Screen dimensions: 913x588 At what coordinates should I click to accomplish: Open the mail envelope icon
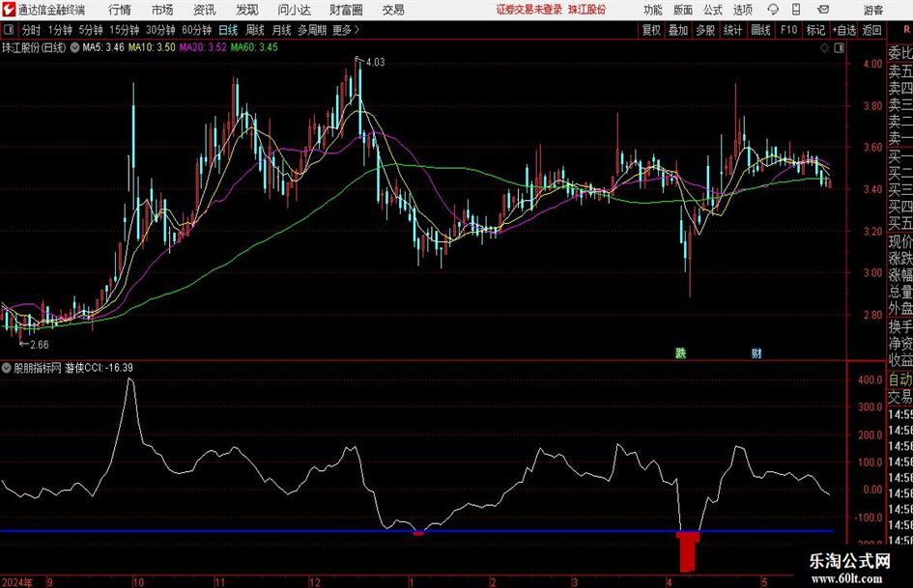pyautogui.click(x=823, y=10)
